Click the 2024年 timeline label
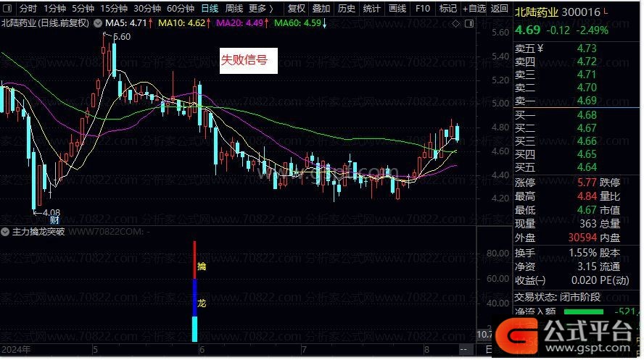 16,350
